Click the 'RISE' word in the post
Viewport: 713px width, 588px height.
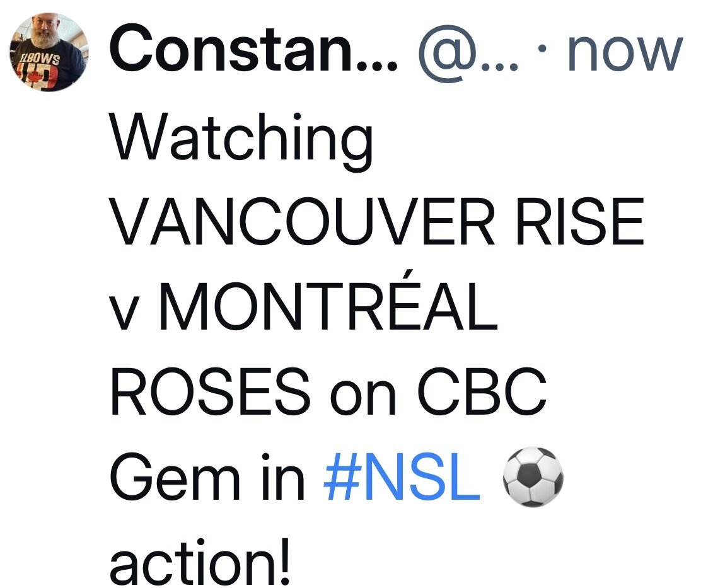pos(580,222)
